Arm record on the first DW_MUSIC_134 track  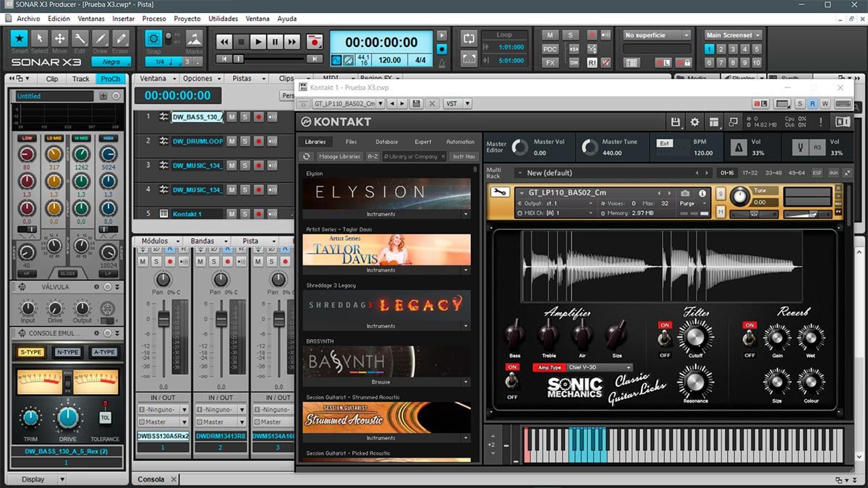pos(258,166)
